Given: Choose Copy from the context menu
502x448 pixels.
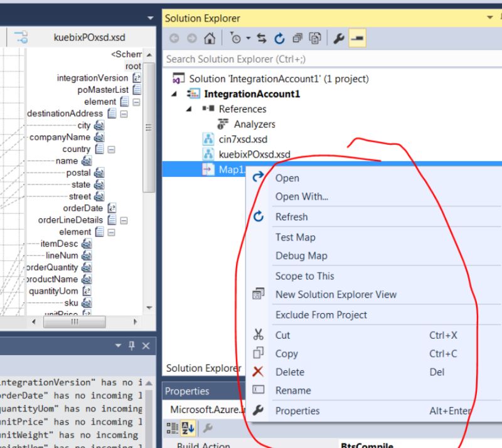Looking at the screenshot, I should (287, 354).
